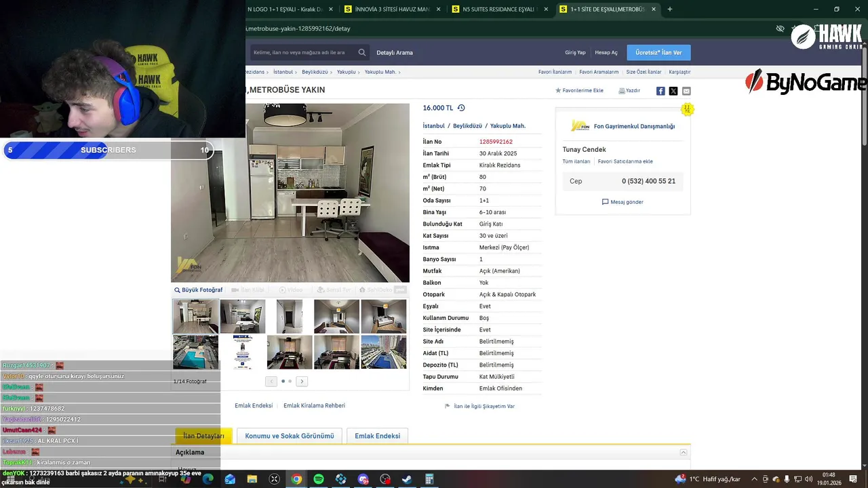Click Emlak Kiralama Rehberi link
This screenshot has height=488, width=868.
[x=314, y=405]
